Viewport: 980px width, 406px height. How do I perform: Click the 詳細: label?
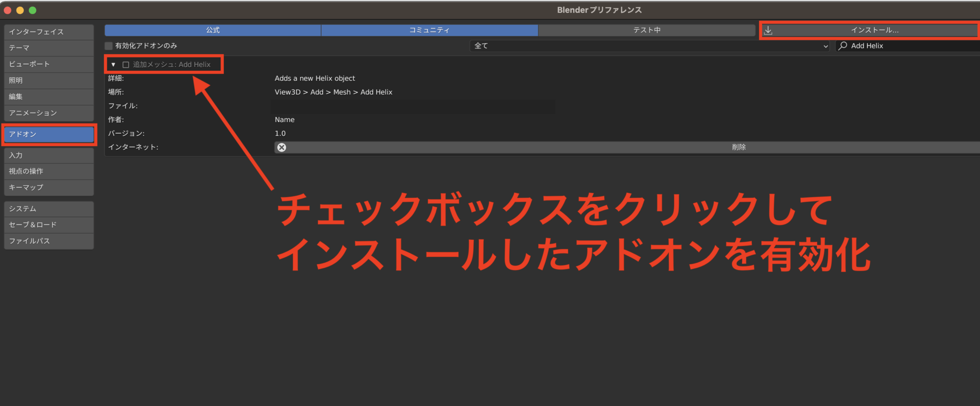(x=116, y=79)
